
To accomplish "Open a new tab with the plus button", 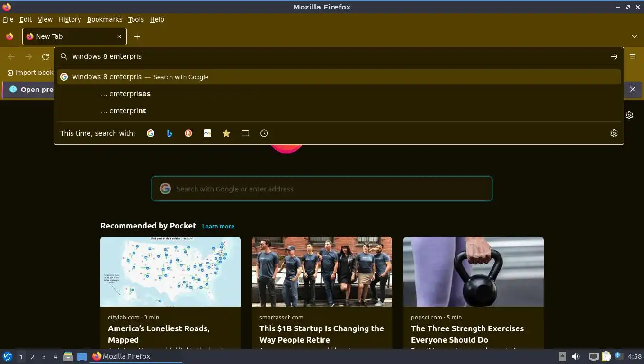I will [x=137, y=36].
